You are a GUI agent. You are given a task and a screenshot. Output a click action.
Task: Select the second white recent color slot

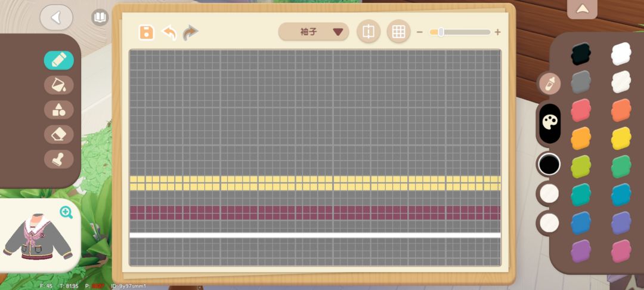[x=549, y=223]
